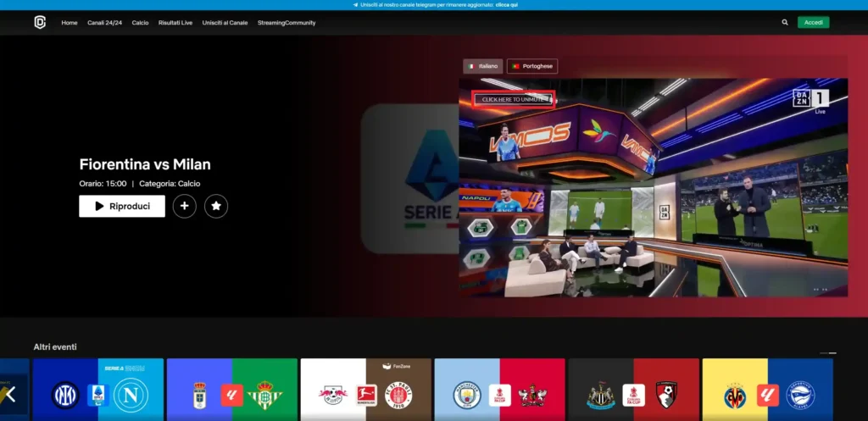The image size is (868, 421).
Task: Open StreamingCommunity link in navbar
Action: point(287,23)
